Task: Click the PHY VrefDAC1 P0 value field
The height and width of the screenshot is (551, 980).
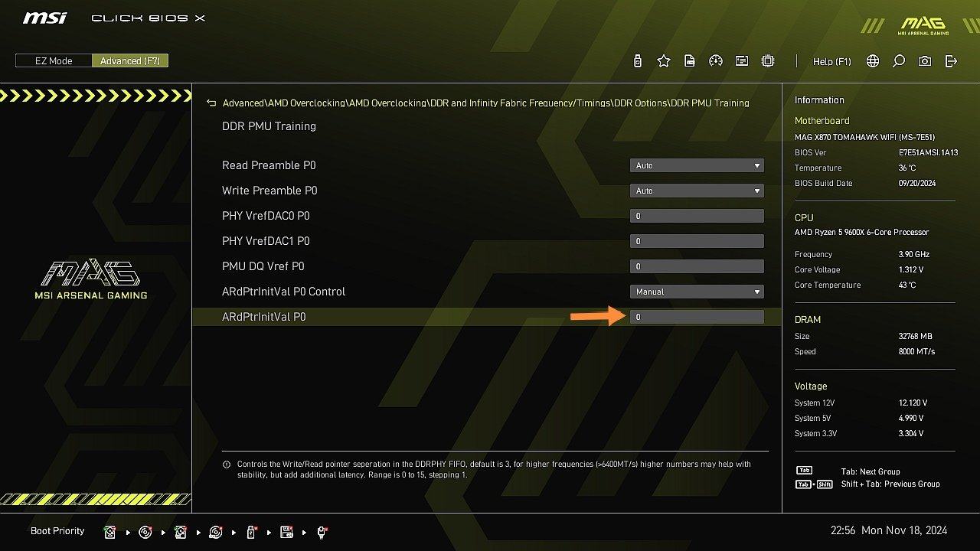Action: (697, 241)
